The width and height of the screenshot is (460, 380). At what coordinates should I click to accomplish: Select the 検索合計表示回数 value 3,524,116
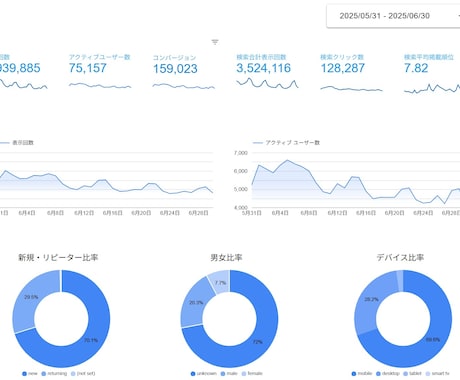pyautogui.click(x=263, y=68)
